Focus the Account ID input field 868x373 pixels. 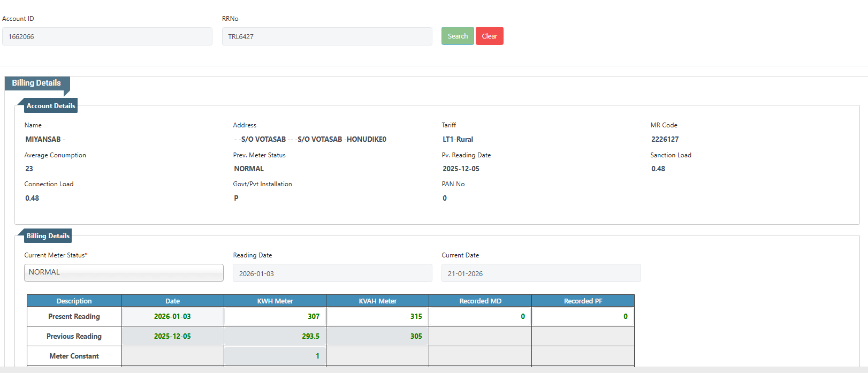pyautogui.click(x=107, y=36)
